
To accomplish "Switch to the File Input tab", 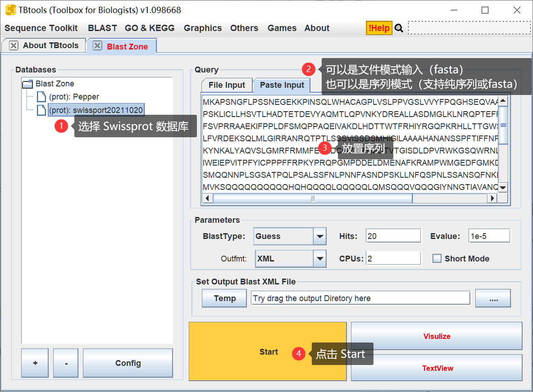I will point(227,85).
